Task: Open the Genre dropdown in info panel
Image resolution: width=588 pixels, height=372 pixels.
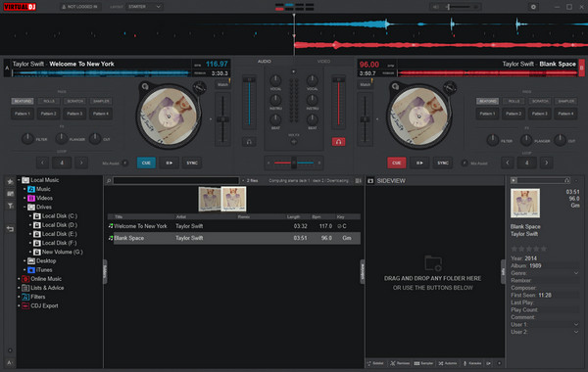Action: [x=576, y=273]
